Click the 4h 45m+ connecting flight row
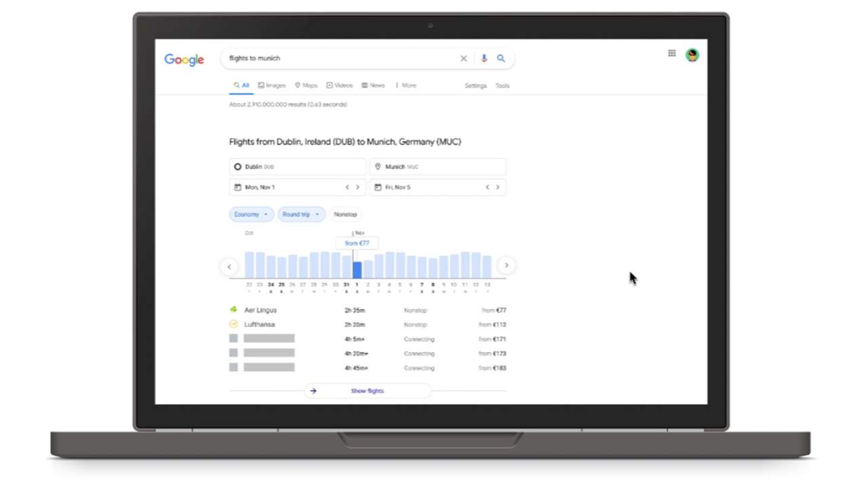 click(368, 368)
